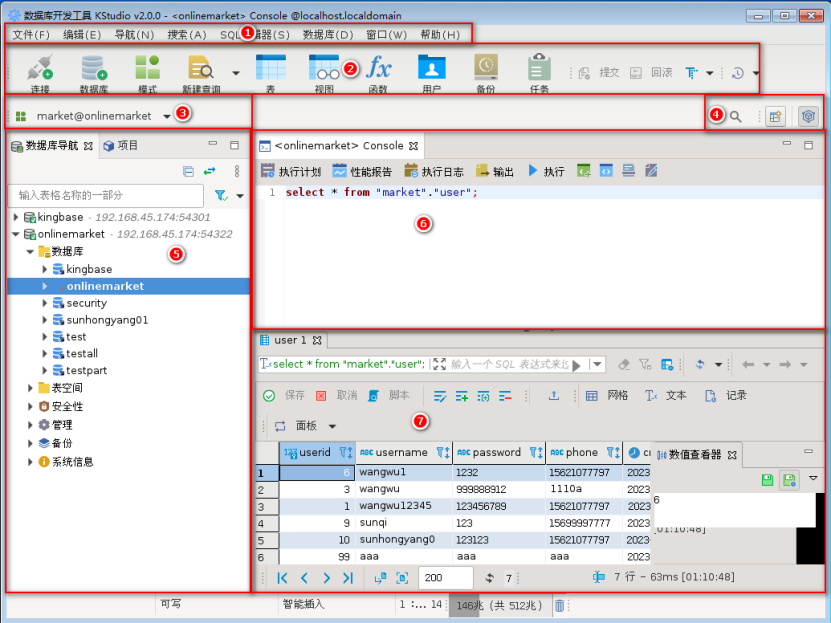The height and width of the screenshot is (623, 831).
Task: Click the collapse-all icon in database navigator
Action: (x=188, y=171)
